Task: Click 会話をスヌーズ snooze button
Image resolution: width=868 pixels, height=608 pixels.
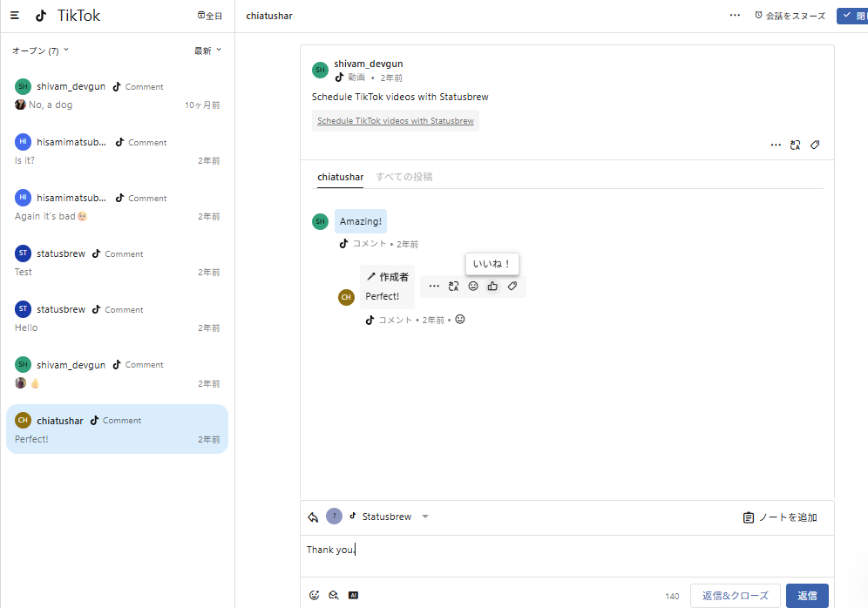Action: click(x=790, y=16)
